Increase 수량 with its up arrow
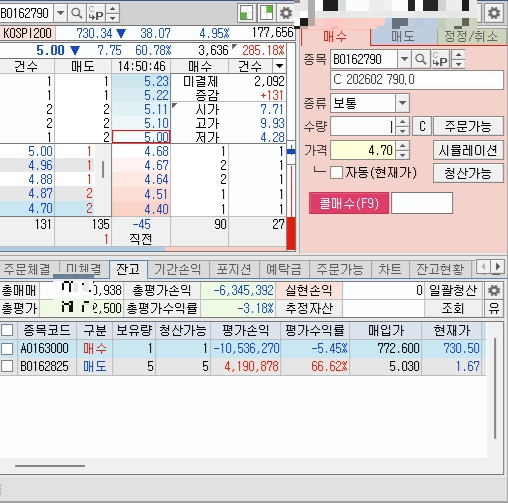Screen dimensions: 508x503 [403, 122]
